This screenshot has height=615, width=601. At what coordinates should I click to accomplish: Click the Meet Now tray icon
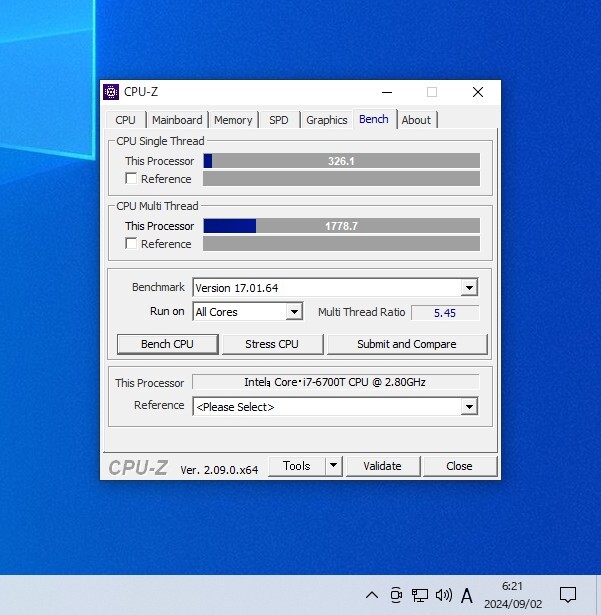pyautogui.click(x=396, y=595)
